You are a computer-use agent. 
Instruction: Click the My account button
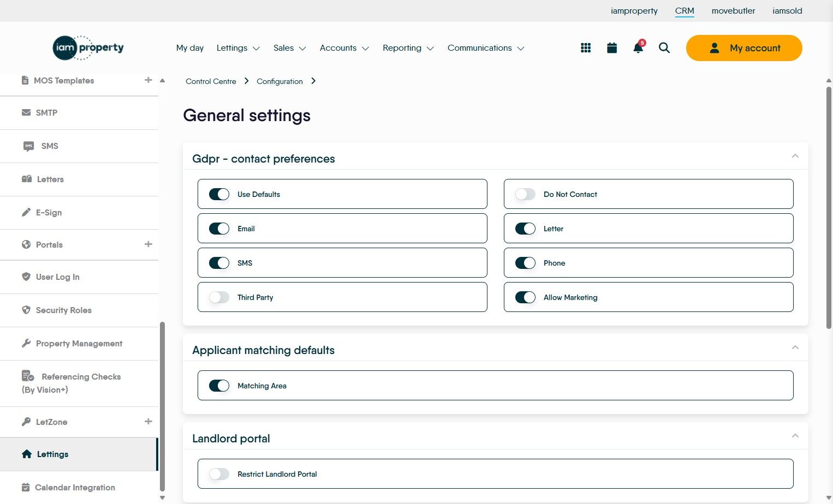744,48
